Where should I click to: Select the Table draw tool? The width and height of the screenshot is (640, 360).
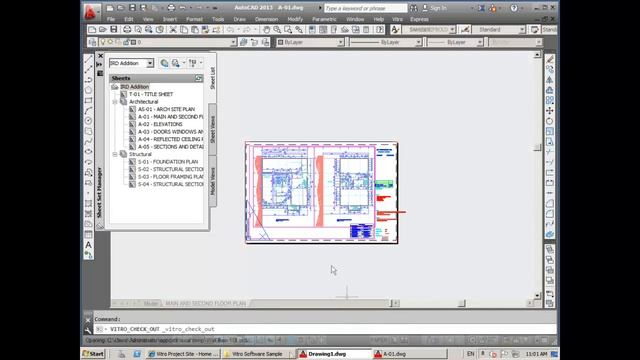coord(88,234)
